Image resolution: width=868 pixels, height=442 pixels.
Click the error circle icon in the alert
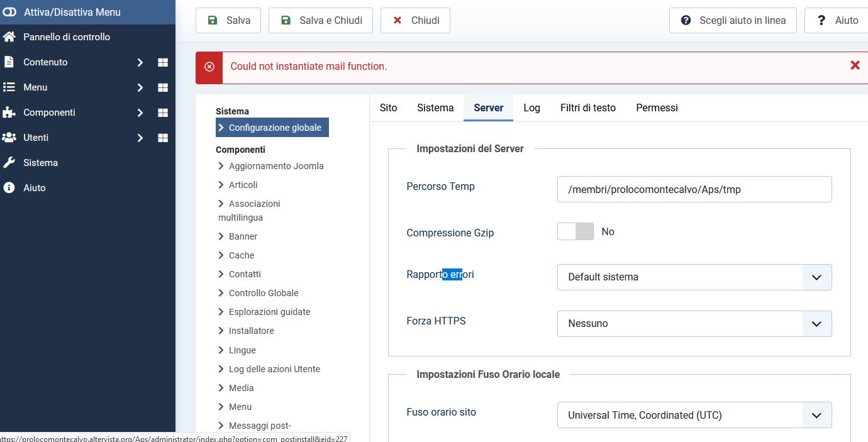(209, 67)
